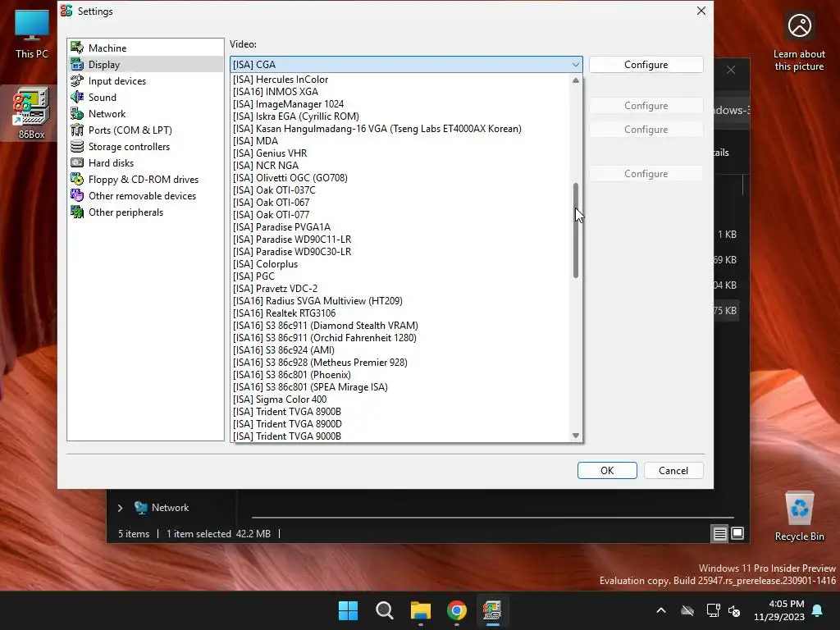Open Google Chrome from the taskbar
The height and width of the screenshot is (630, 840).
457,610
